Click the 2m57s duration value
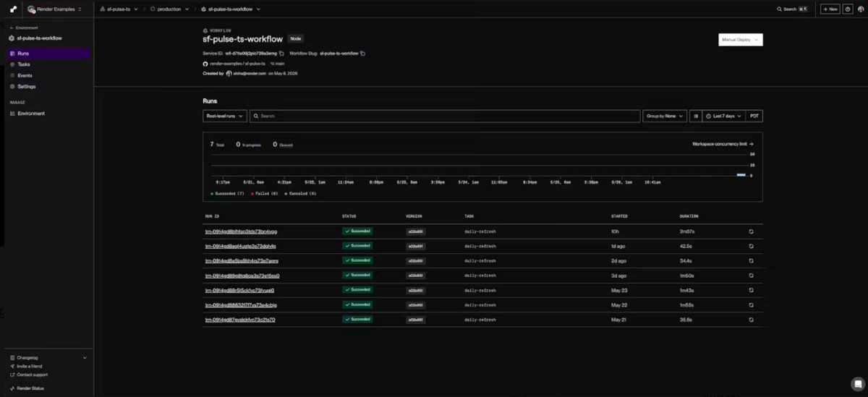 click(x=687, y=231)
